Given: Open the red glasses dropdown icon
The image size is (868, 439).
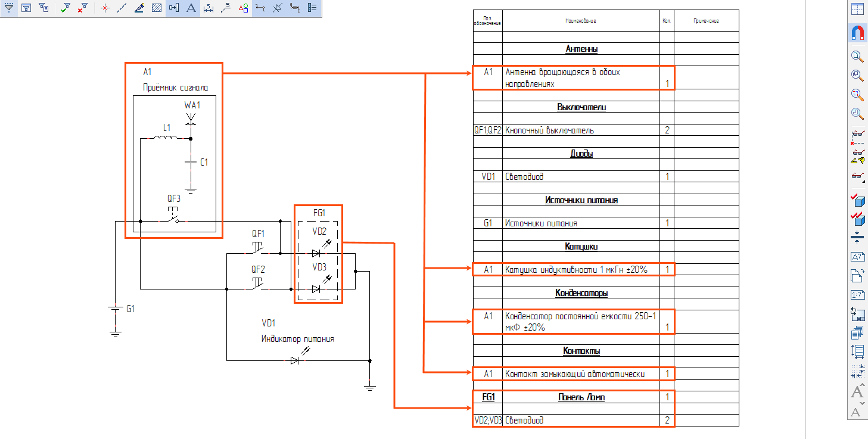Looking at the screenshot, I should [x=857, y=176].
